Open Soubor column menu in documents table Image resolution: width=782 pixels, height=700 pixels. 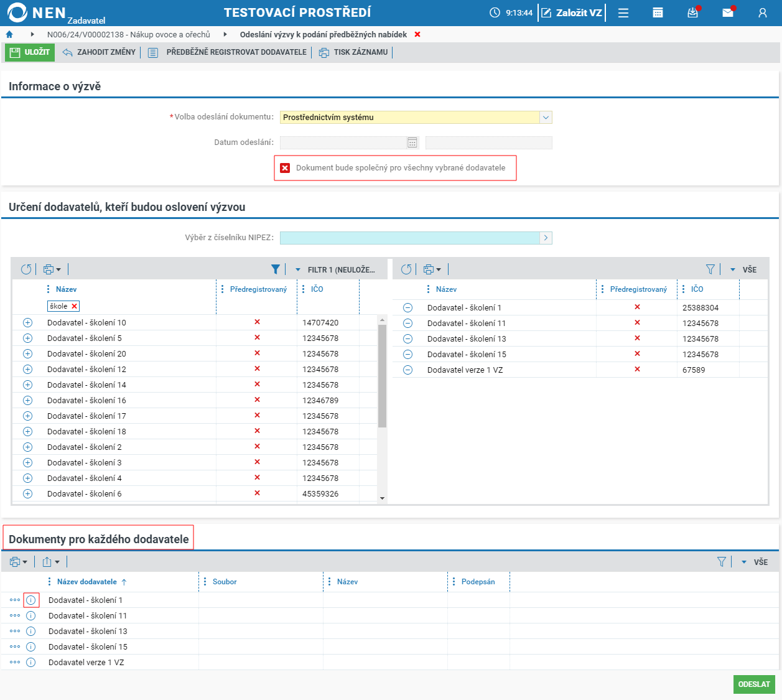tap(205, 582)
